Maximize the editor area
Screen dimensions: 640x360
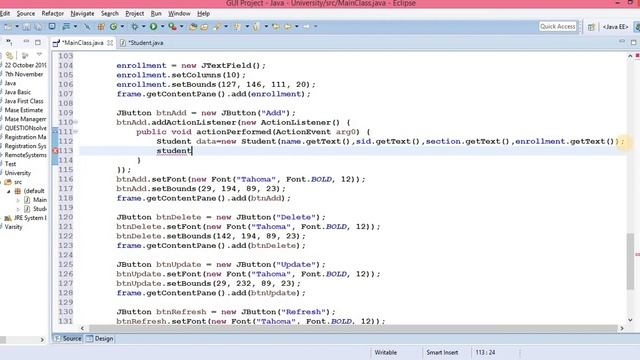click(633, 42)
